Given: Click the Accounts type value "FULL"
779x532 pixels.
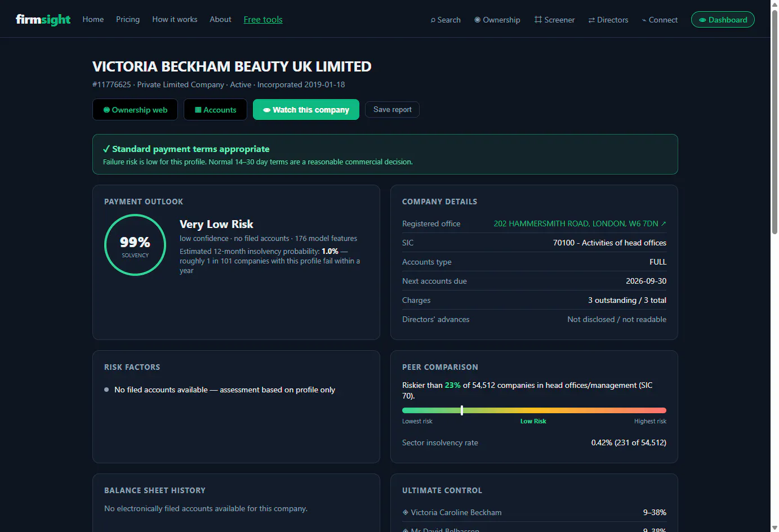Looking at the screenshot, I should (x=658, y=262).
